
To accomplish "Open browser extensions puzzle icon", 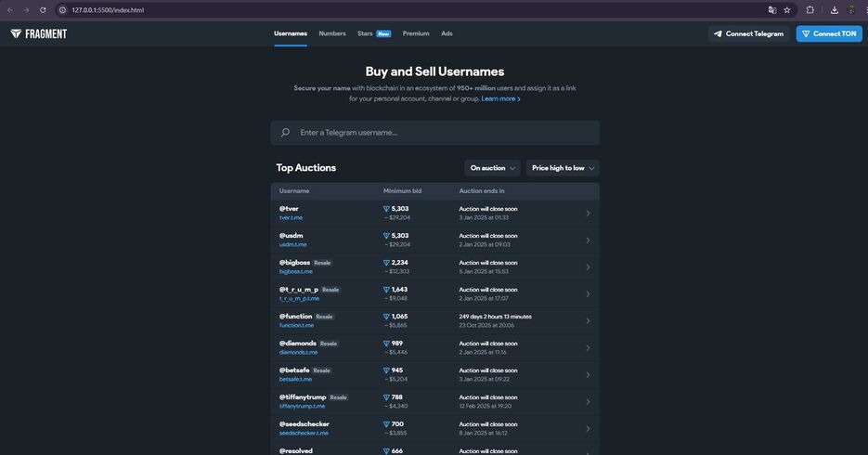I will coord(810,10).
